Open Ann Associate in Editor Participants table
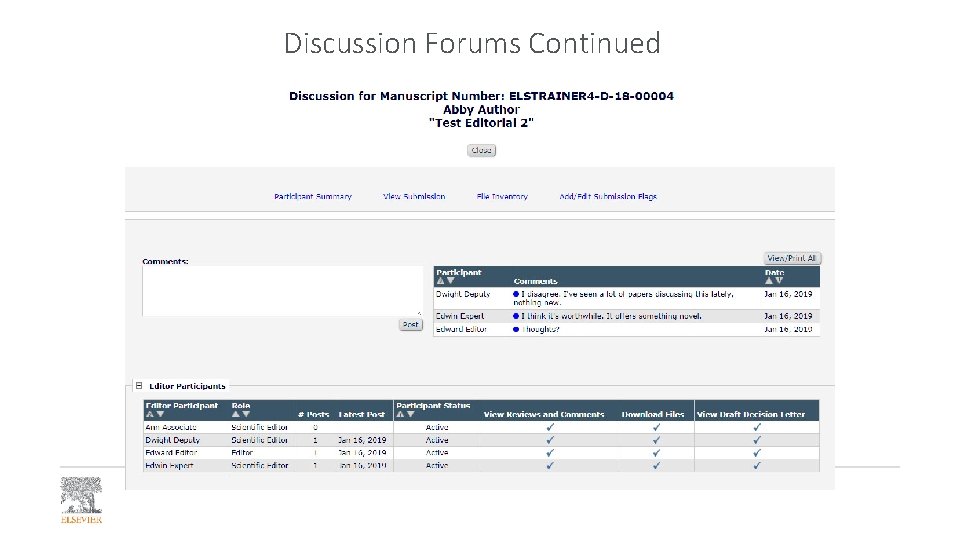This screenshot has width=960, height=540. [171, 427]
